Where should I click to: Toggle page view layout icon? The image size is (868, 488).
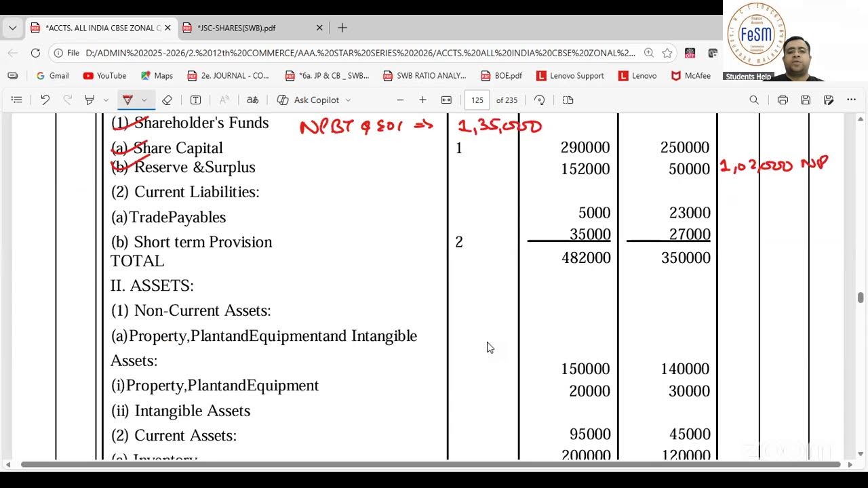pyautogui.click(x=568, y=100)
